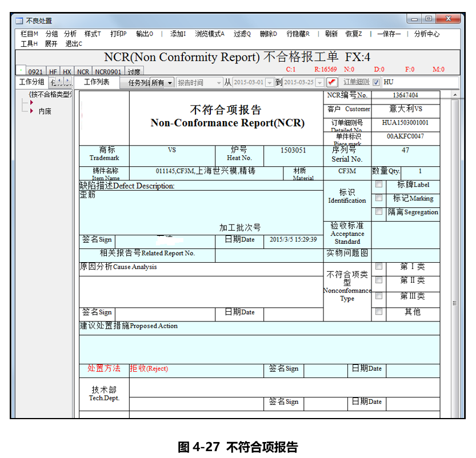The image size is (476, 458).
Task: Click the 保存 save button
Action: 389,34
